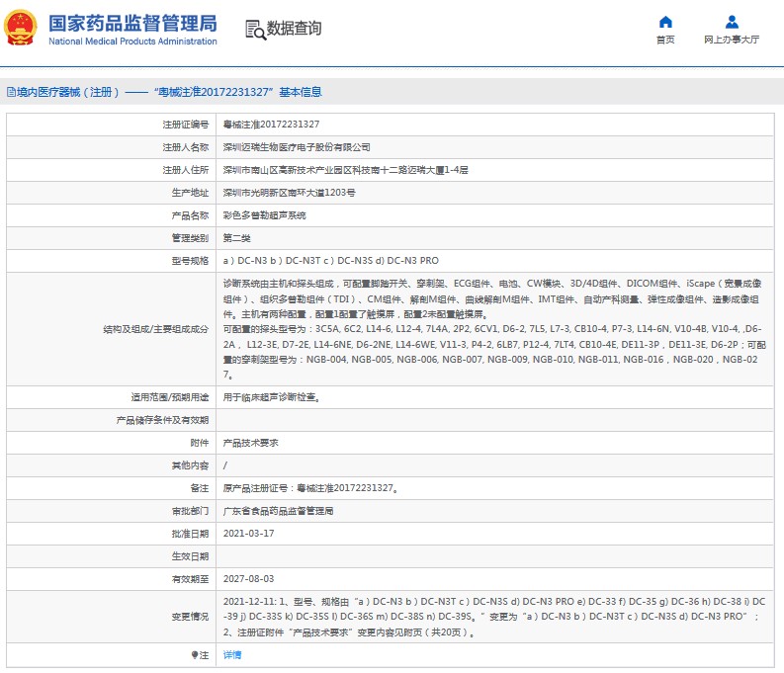Click the 网上办事大厅 text link
784x673 pixels.
pyautogui.click(x=732, y=40)
